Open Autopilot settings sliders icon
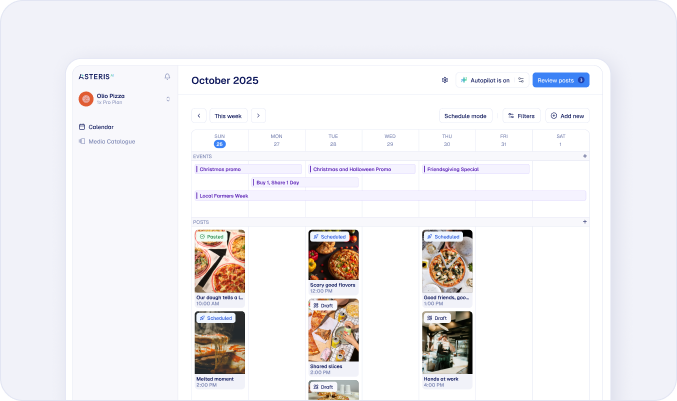The image size is (677, 401). pos(521,80)
